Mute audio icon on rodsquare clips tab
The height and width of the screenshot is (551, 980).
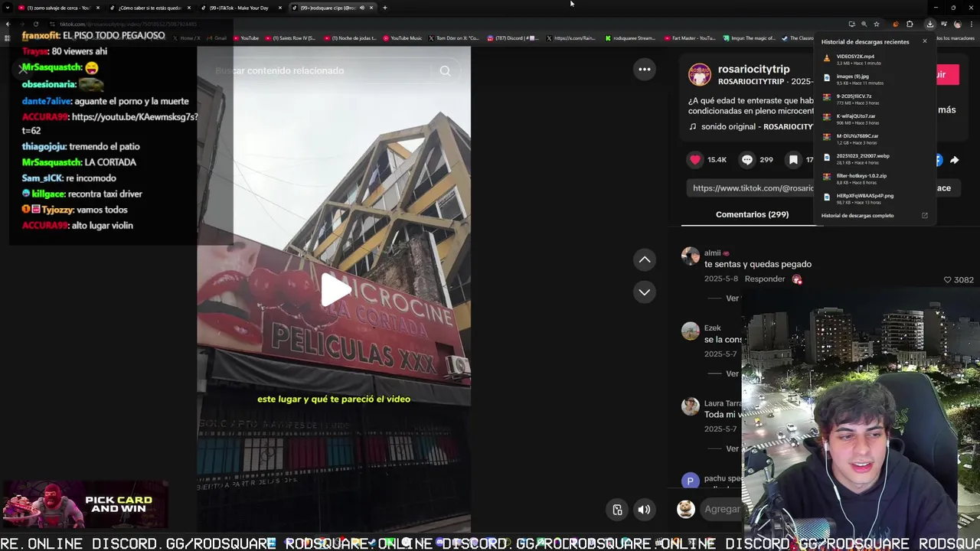tap(361, 8)
